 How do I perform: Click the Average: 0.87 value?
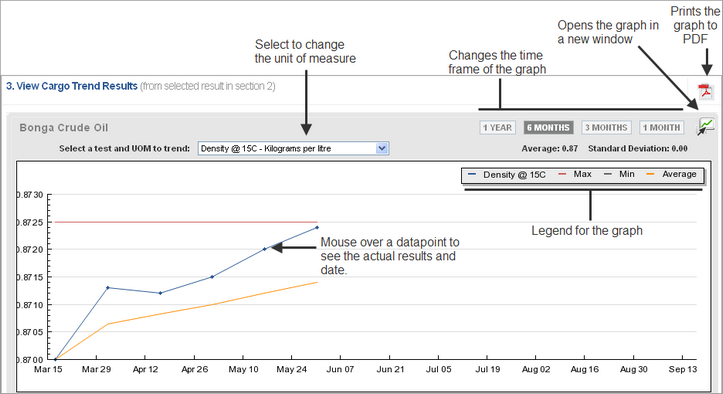point(550,149)
